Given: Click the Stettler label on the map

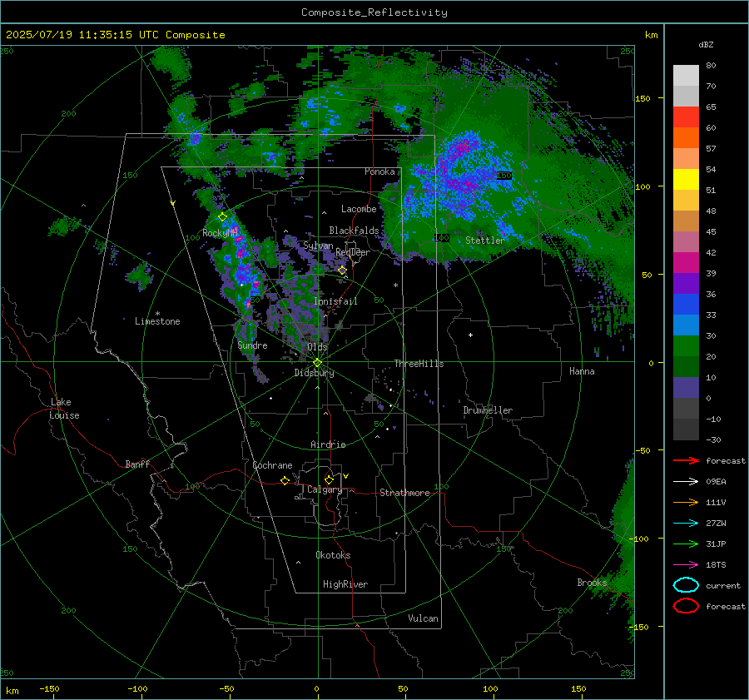Looking at the screenshot, I should [485, 241].
